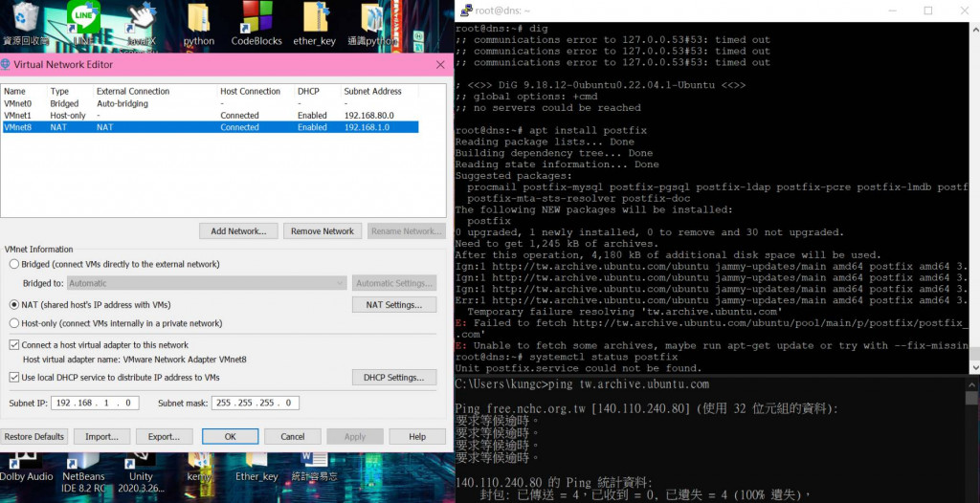The height and width of the screenshot is (503, 980).
Task: Toggle Connect a host virtual adapter checkbox
Action: 13,345
